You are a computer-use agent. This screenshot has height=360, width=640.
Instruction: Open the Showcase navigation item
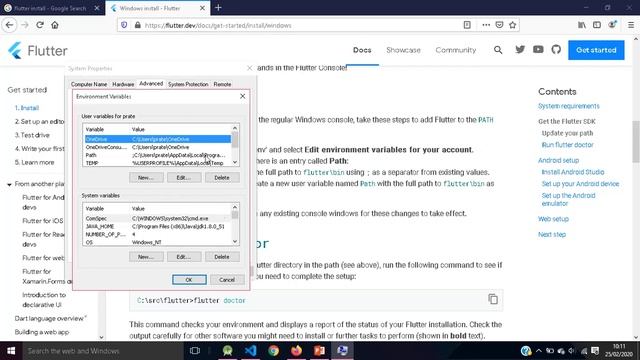[x=403, y=50]
